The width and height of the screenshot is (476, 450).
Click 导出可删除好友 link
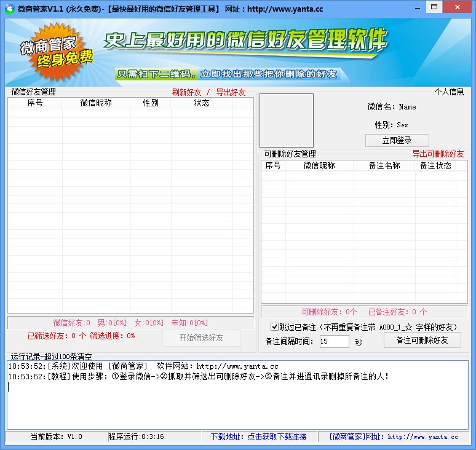pyautogui.click(x=438, y=154)
